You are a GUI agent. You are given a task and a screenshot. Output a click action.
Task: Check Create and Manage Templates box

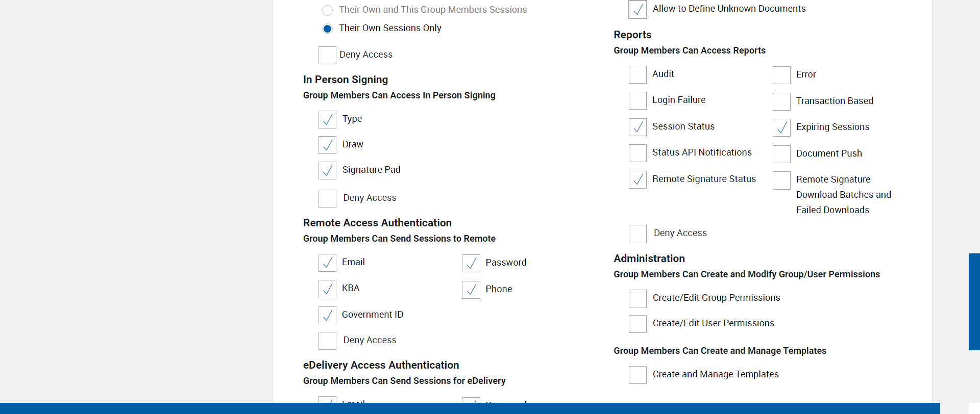coord(638,375)
